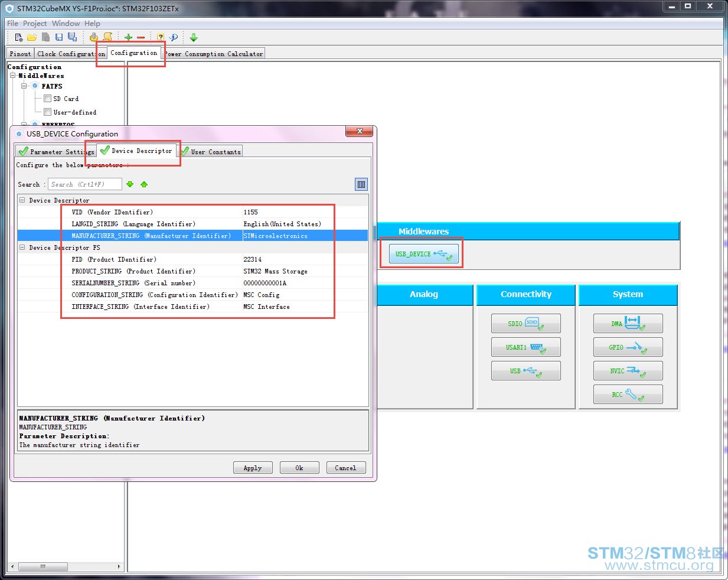Open the Help menu

(92, 24)
